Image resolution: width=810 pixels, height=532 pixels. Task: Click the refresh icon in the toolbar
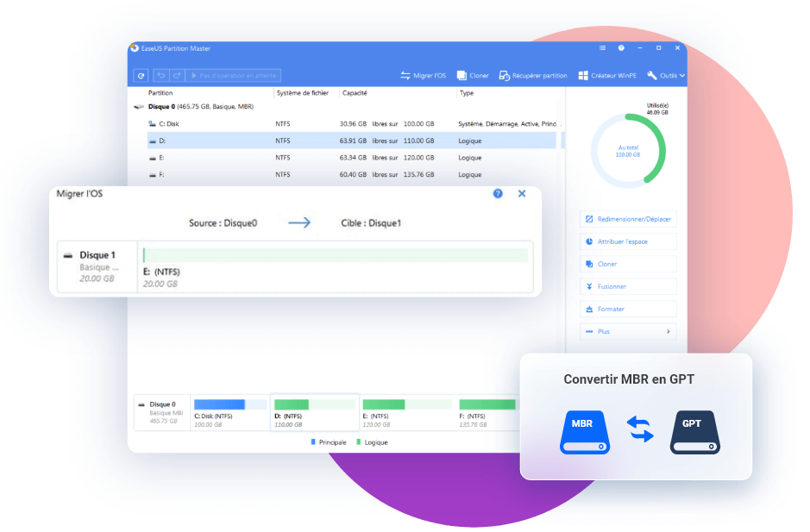pyautogui.click(x=141, y=76)
